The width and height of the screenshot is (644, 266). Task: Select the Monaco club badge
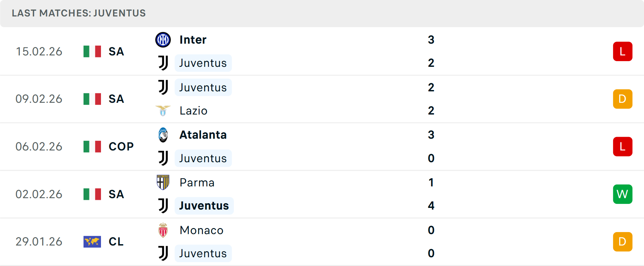tap(163, 230)
